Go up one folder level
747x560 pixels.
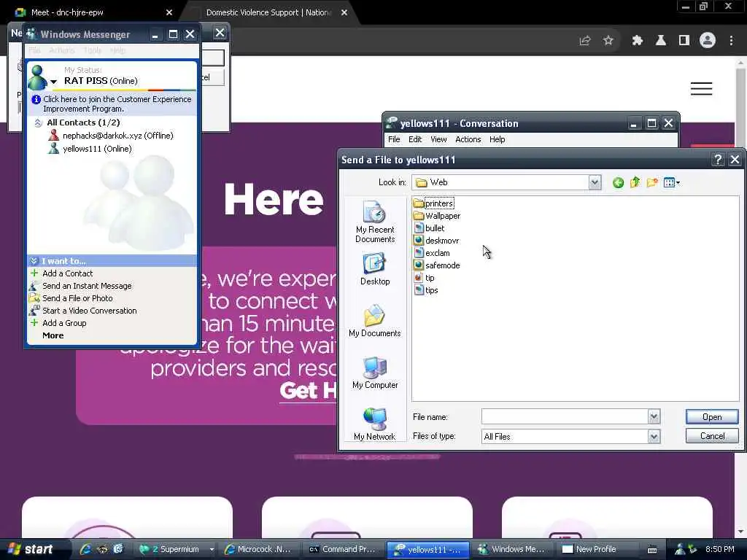(635, 182)
